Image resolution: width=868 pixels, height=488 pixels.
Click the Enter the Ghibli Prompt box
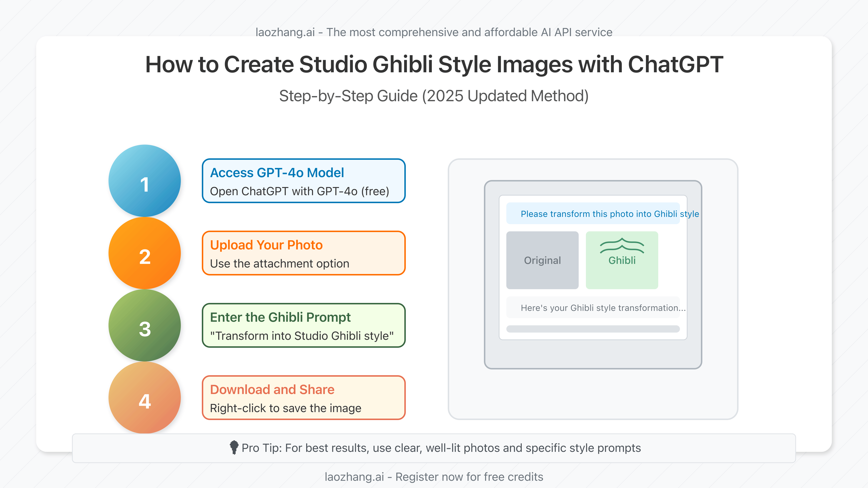coord(303,325)
